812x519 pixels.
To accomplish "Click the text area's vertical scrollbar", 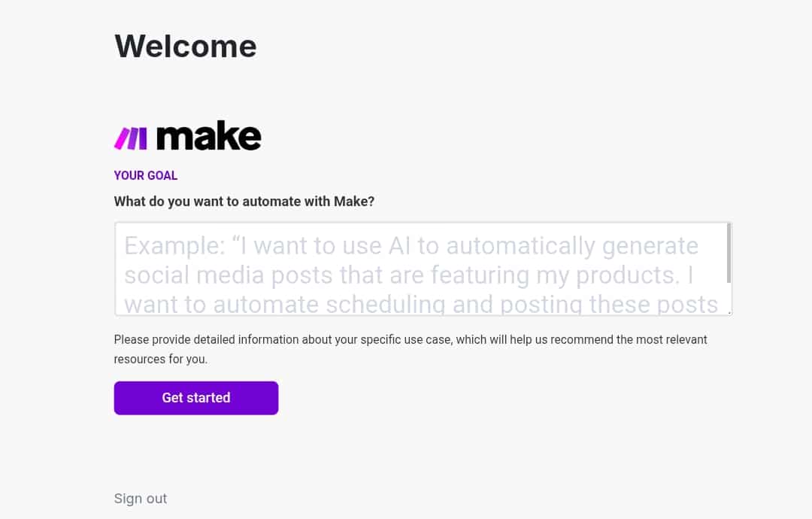I will (x=729, y=253).
